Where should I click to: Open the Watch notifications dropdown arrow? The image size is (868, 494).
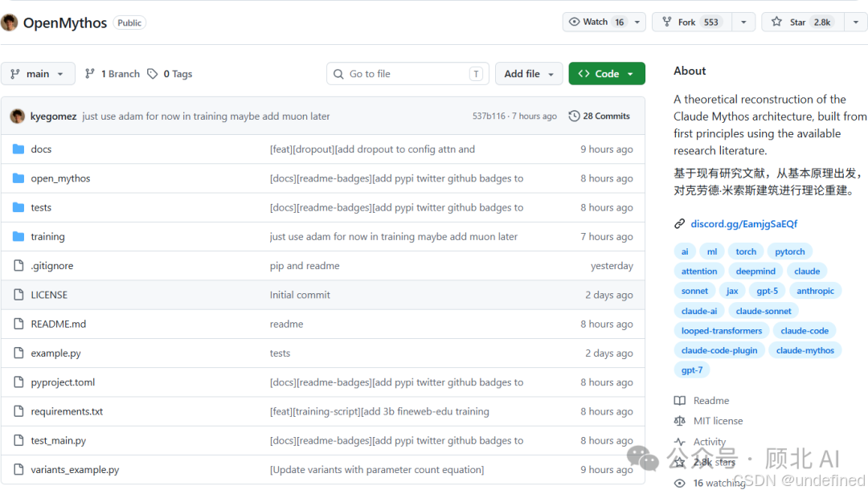click(x=637, y=22)
